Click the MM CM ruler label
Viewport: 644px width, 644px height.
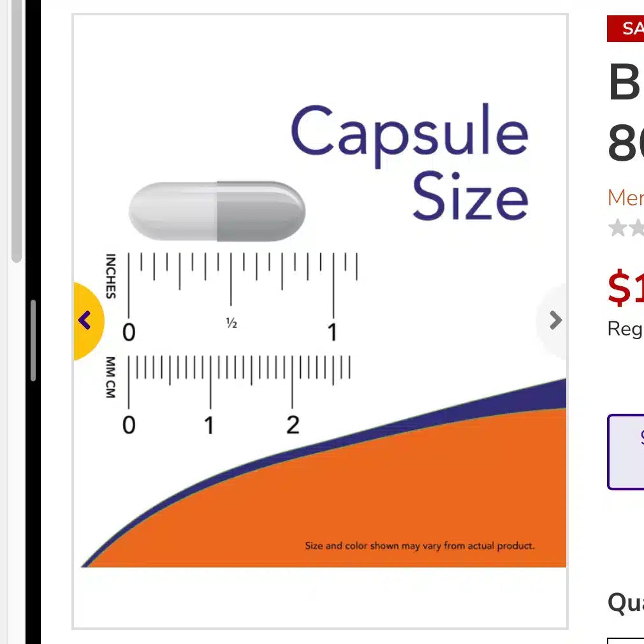click(110, 377)
